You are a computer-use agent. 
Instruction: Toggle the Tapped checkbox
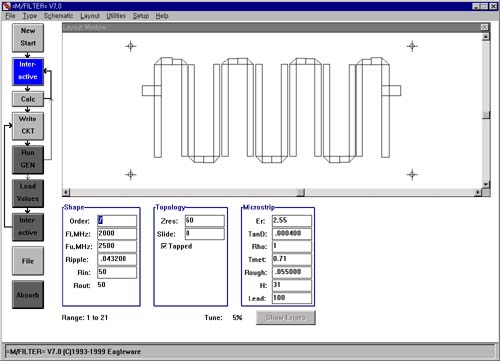click(x=164, y=246)
